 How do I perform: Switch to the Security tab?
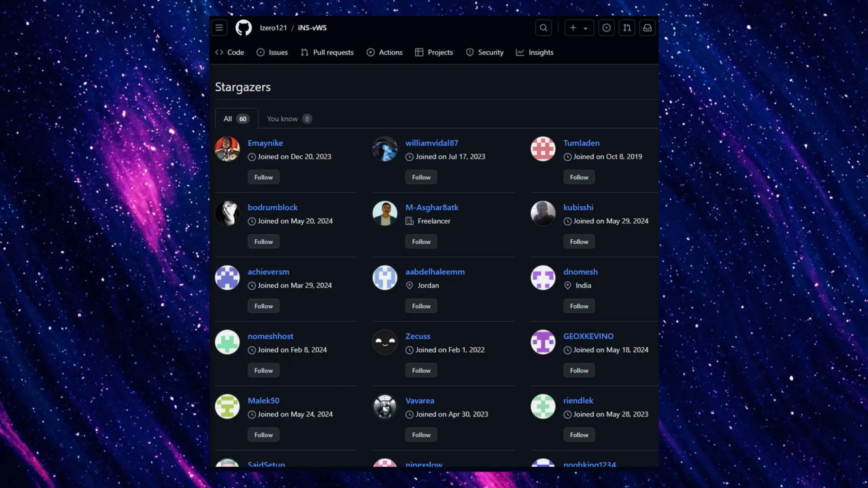coord(485,52)
